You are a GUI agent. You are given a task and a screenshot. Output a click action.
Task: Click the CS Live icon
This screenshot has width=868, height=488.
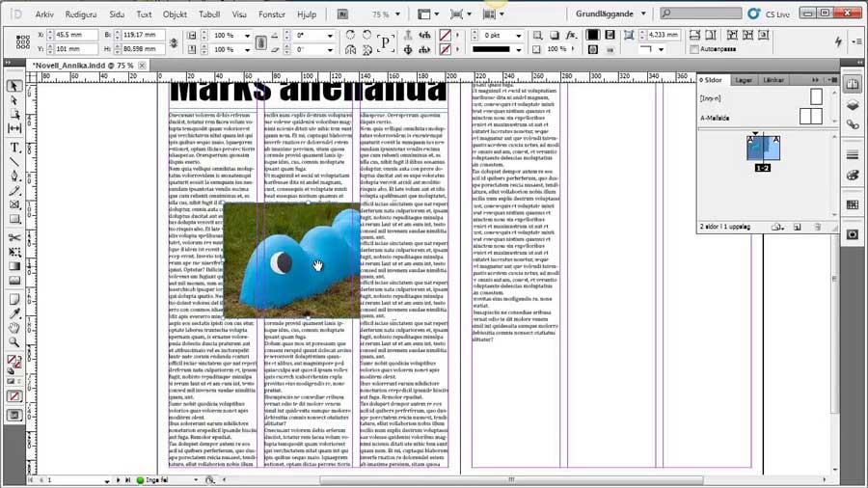[x=753, y=14]
